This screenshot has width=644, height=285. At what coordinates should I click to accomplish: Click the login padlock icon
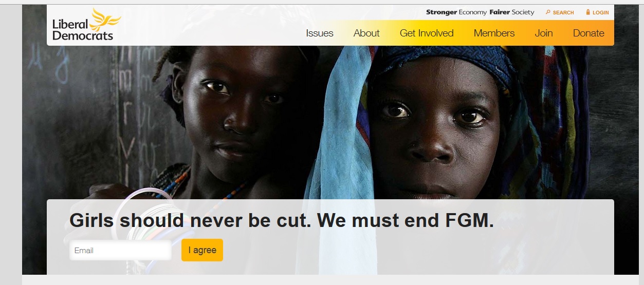(x=588, y=12)
